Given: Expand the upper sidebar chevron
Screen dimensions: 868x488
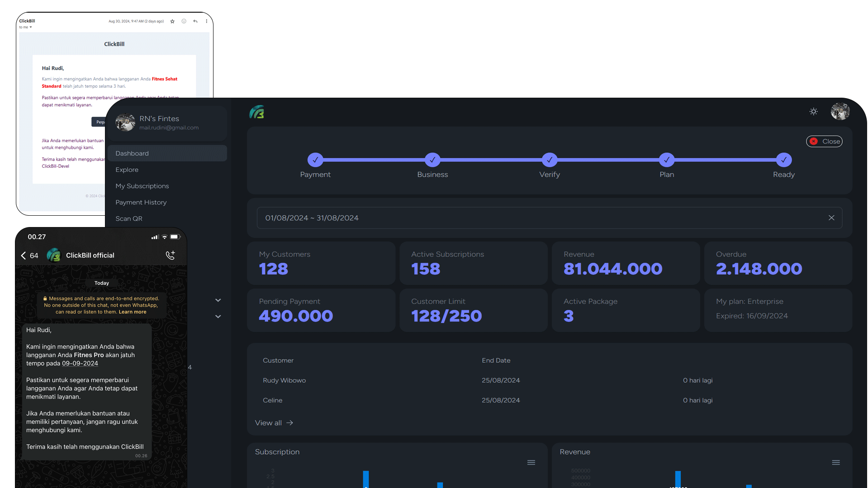Looking at the screenshot, I should point(218,300).
